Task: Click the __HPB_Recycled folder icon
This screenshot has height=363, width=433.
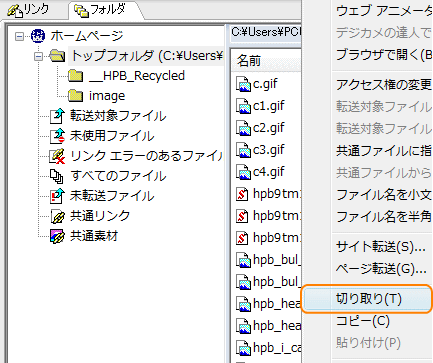Action: (x=76, y=76)
